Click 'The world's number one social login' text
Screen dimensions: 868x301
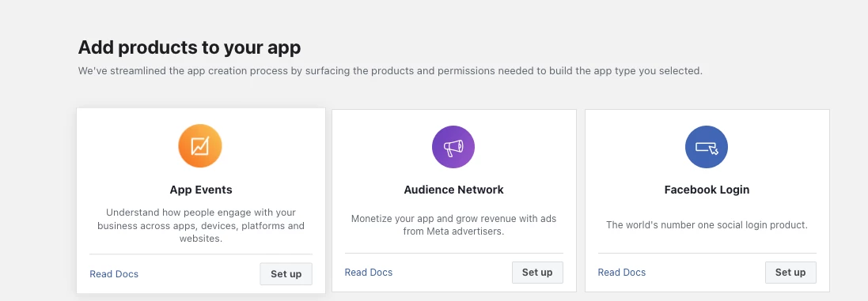point(707,225)
